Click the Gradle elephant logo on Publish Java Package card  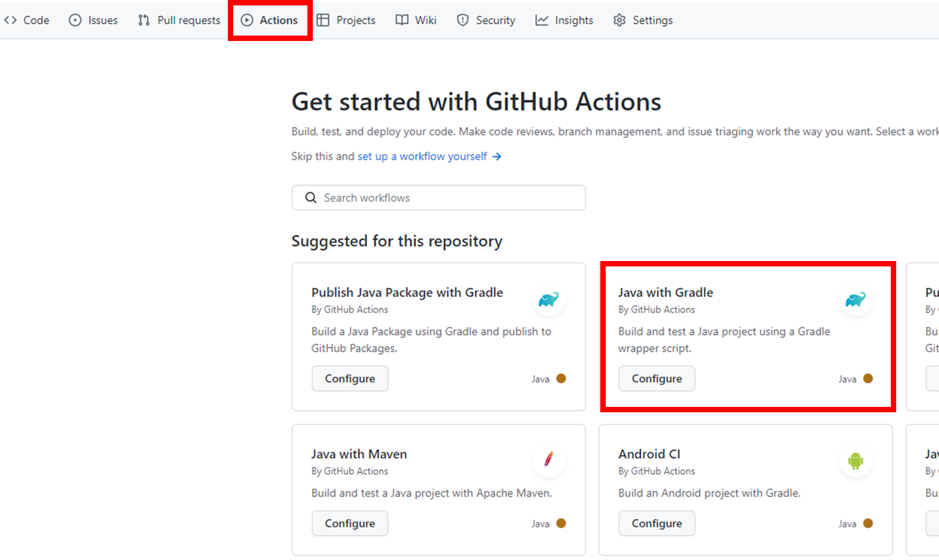[548, 299]
